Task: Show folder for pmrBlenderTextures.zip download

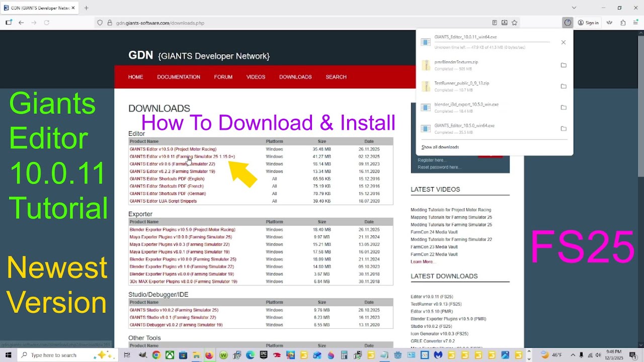Action: click(x=563, y=65)
